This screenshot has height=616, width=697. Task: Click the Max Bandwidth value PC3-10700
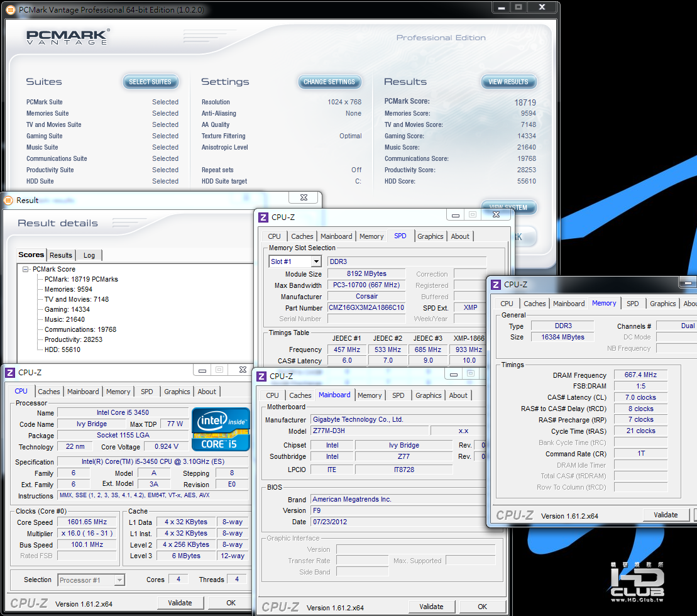[366, 285]
